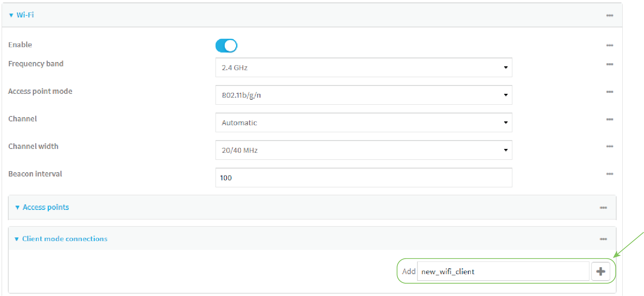The width and height of the screenshot is (644, 296).
Task: Open the Channel dropdown set to Automatic
Action: point(364,122)
